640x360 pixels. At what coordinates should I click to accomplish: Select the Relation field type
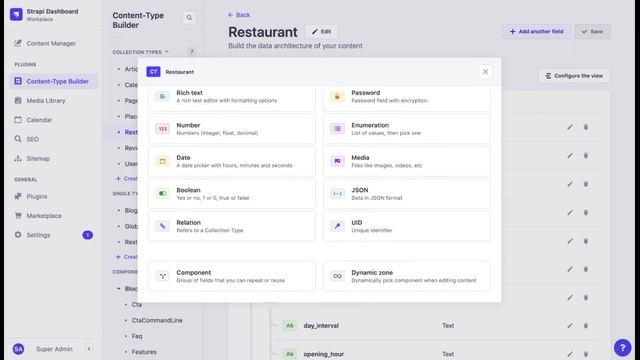[x=232, y=226]
